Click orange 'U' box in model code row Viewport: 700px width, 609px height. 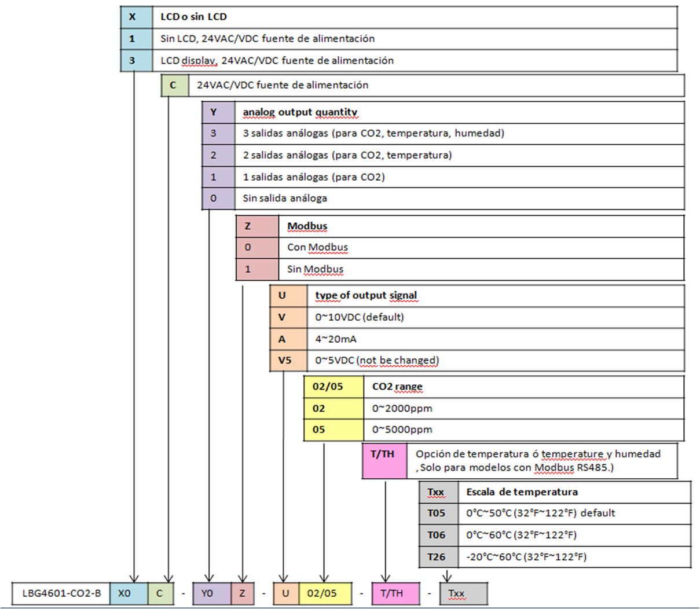point(285,593)
